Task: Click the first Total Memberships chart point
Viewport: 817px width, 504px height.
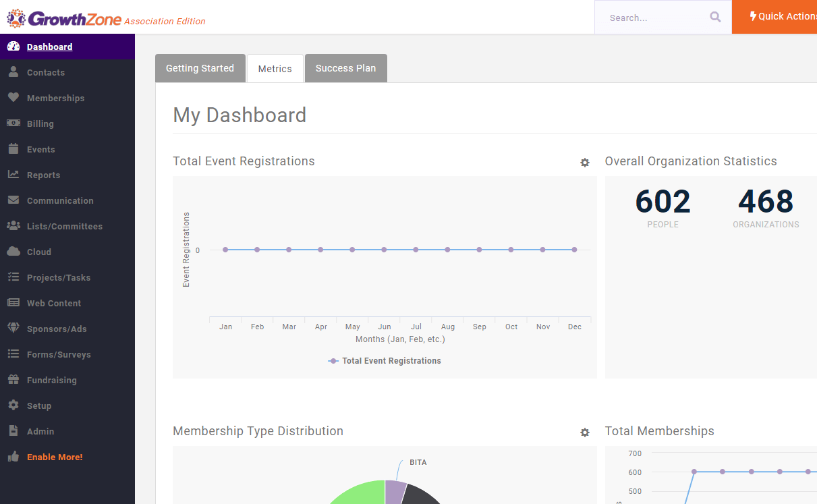Action: (694, 472)
